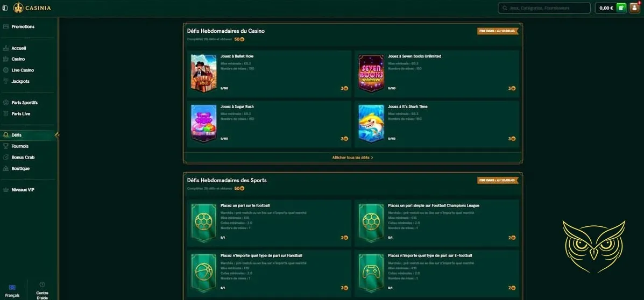Screen dimensions: 644x300
Task: Select the Jackpots sidebar icon
Action: point(6,81)
